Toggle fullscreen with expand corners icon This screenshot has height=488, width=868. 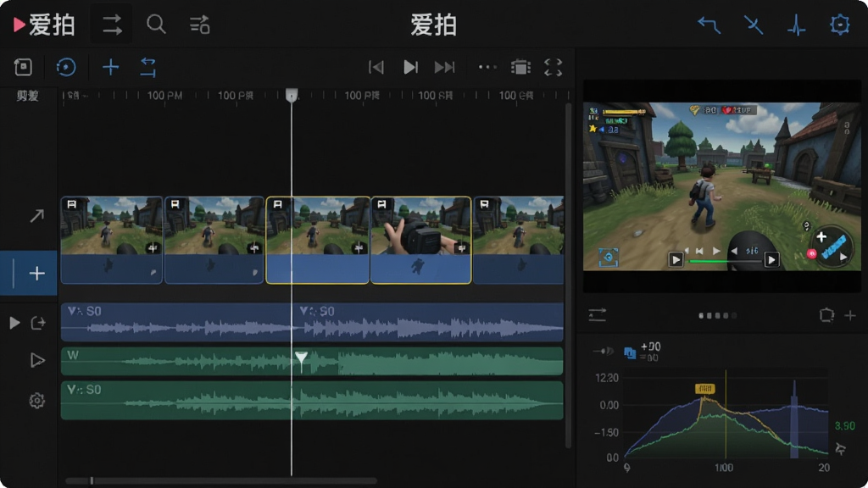coord(553,68)
